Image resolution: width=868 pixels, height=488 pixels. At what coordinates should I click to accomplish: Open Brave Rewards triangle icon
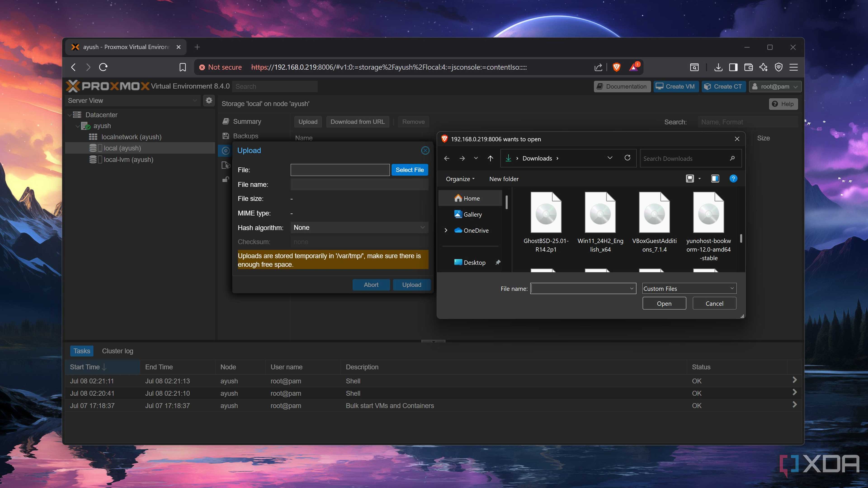[634, 67]
